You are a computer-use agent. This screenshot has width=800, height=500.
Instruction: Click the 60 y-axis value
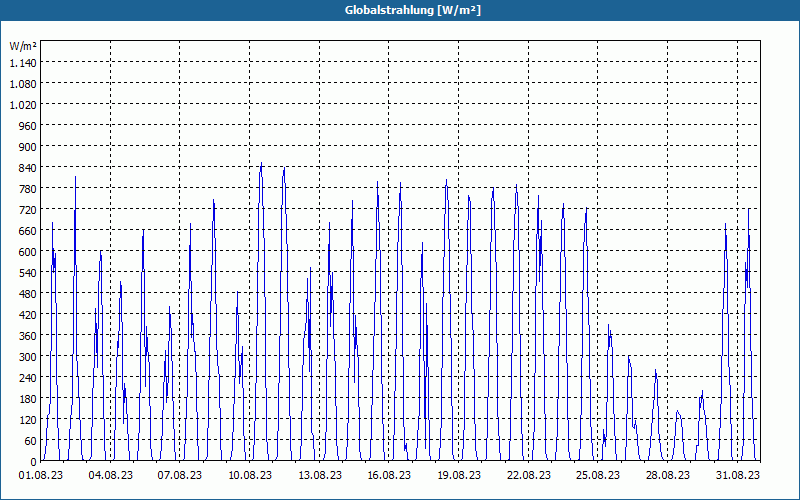(x=31, y=441)
